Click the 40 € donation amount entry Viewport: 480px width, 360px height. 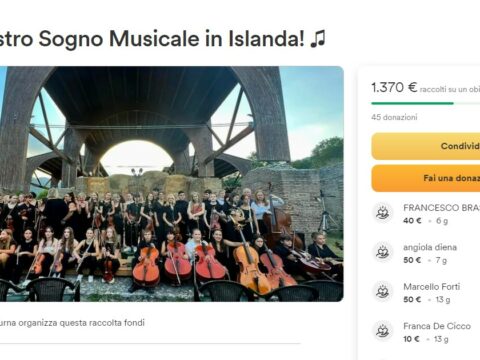coord(412,221)
